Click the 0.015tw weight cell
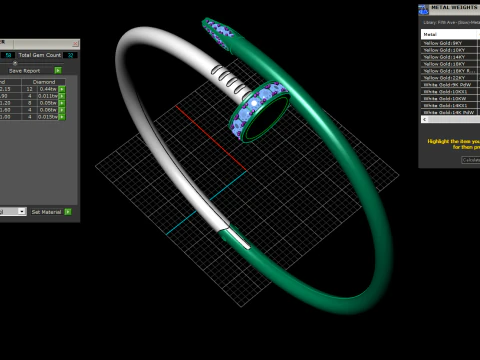This screenshot has height=360, width=480. 48,117
